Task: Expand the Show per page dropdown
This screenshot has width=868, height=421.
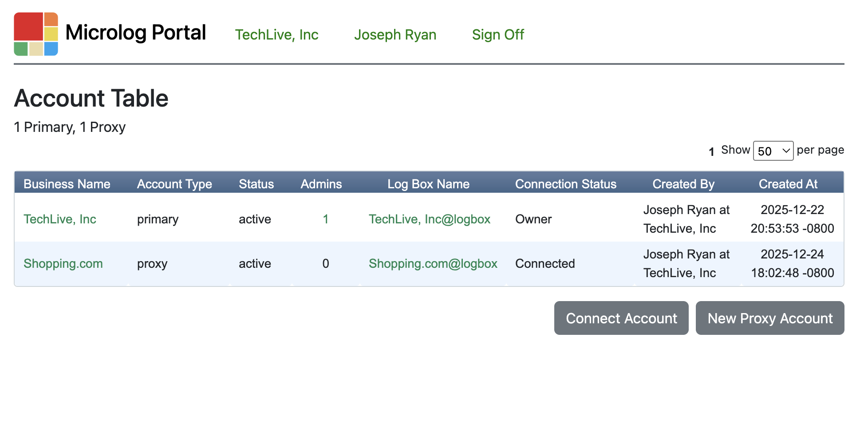Action: pyautogui.click(x=773, y=151)
